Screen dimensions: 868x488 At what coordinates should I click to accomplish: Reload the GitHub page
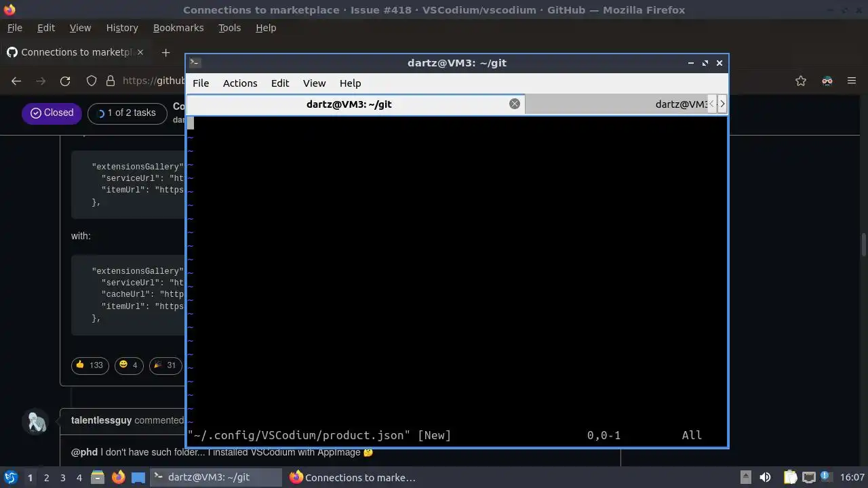coord(65,81)
